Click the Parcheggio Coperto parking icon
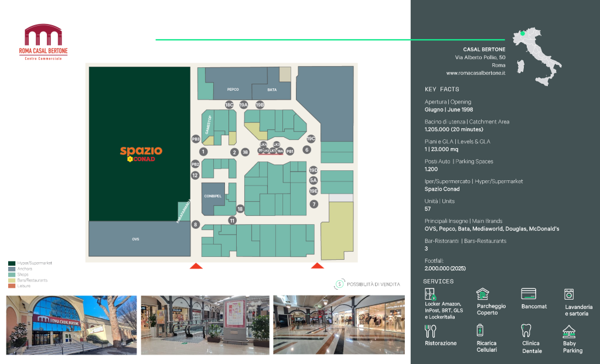This screenshot has height=364, width=600. 483,294
